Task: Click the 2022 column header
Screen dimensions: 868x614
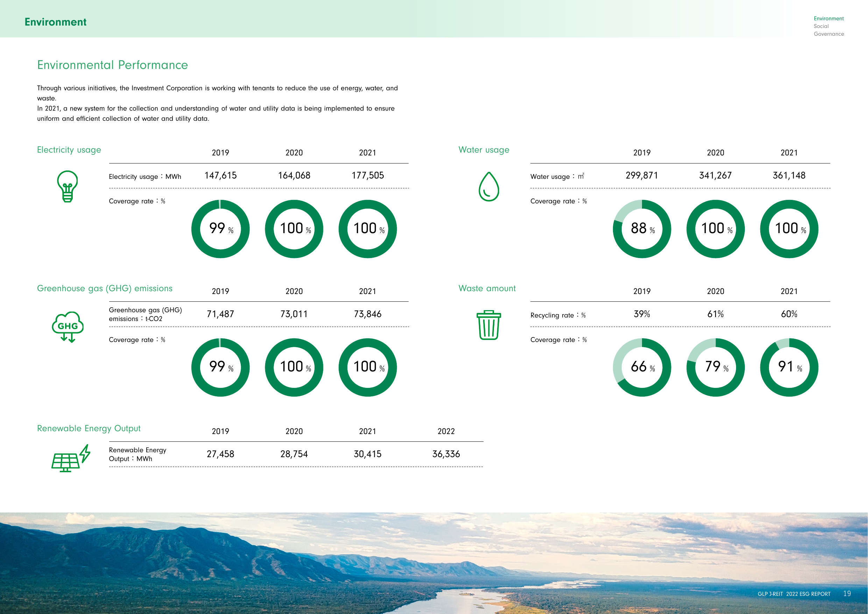Action: click(446, 431)
